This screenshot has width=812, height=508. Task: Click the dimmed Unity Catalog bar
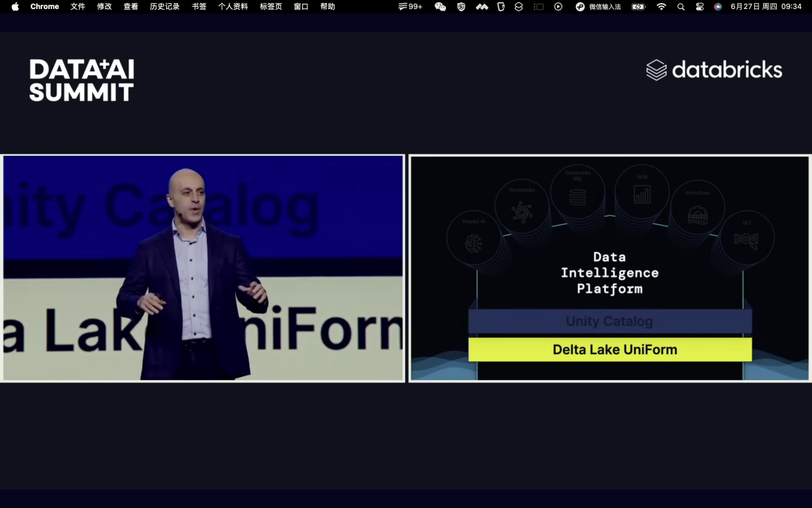pos(610,321)
